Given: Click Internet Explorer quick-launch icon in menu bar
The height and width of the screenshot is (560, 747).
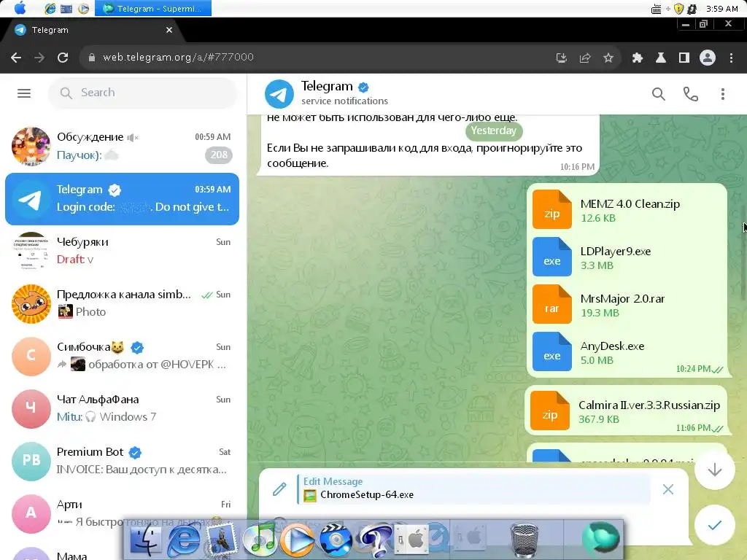Looking at the screenshot, I should 50,8.
